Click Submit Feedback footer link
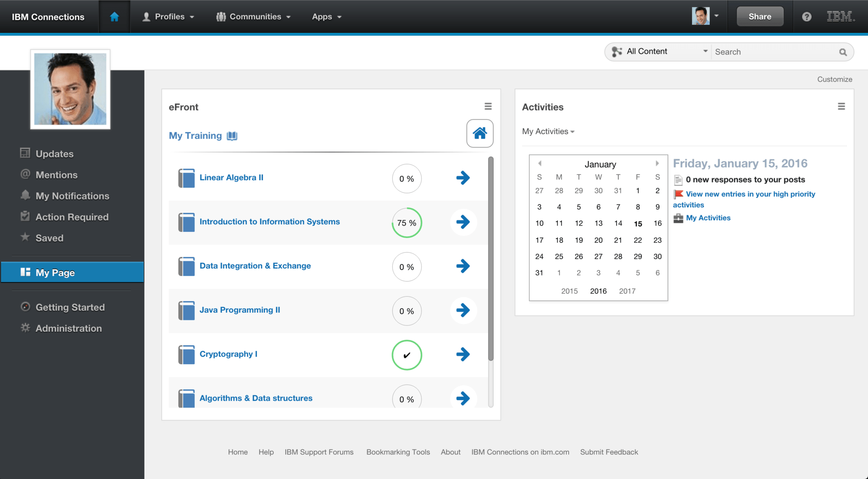Image resolution: width=868 pixels, height=479 pixels. coord(609,452)
